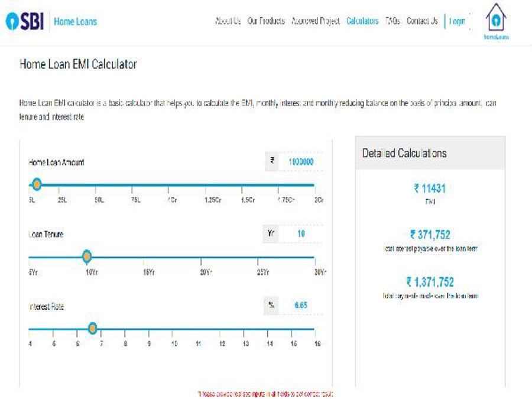Click the Yr unit label box
The width and height of the screenshot is (532, 399).
point(271,233)
